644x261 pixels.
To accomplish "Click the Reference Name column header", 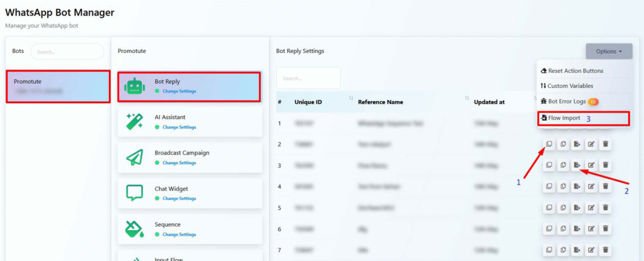I will tap(380, 102).
